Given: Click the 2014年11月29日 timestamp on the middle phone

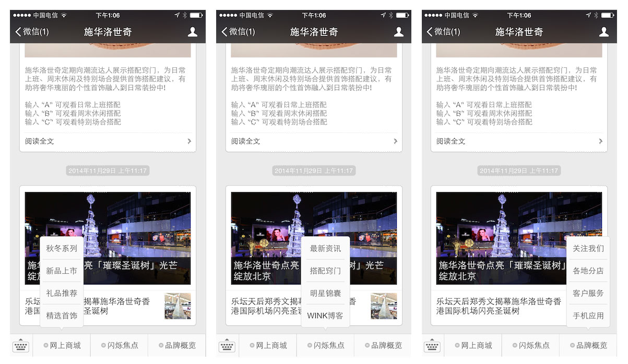Looking at the screenshot, I should click(314, 171).
